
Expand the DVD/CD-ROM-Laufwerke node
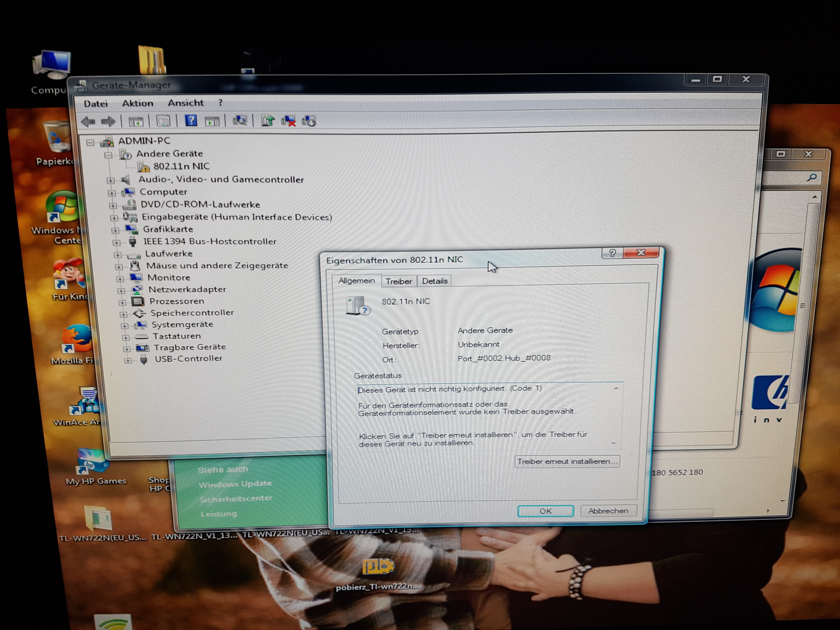click(113, 206)
